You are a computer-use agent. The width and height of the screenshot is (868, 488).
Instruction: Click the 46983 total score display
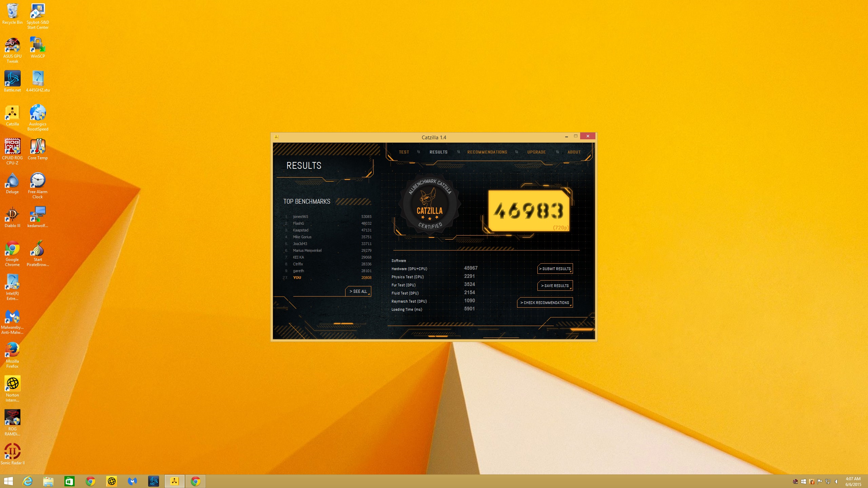[x=529, y=211]
